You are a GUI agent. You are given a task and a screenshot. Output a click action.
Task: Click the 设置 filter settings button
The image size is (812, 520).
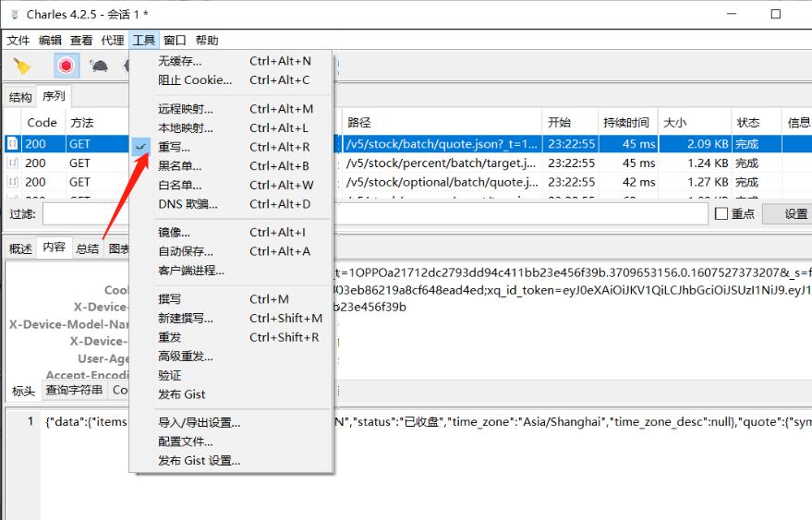[788, 214]
